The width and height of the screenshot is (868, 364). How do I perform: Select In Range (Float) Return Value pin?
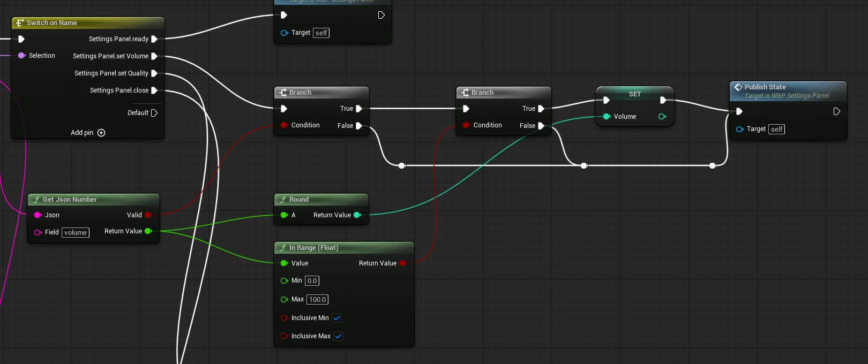(403, 263)
